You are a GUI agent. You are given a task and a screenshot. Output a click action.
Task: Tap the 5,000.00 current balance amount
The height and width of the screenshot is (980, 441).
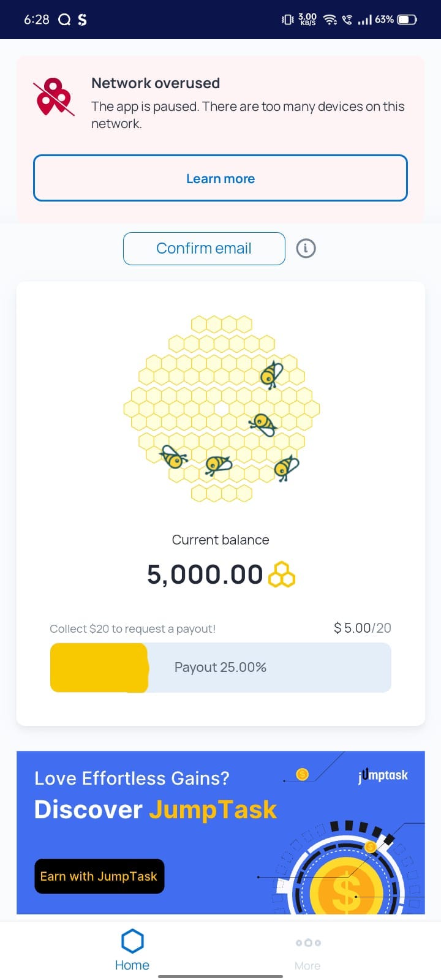coord(205,575)
